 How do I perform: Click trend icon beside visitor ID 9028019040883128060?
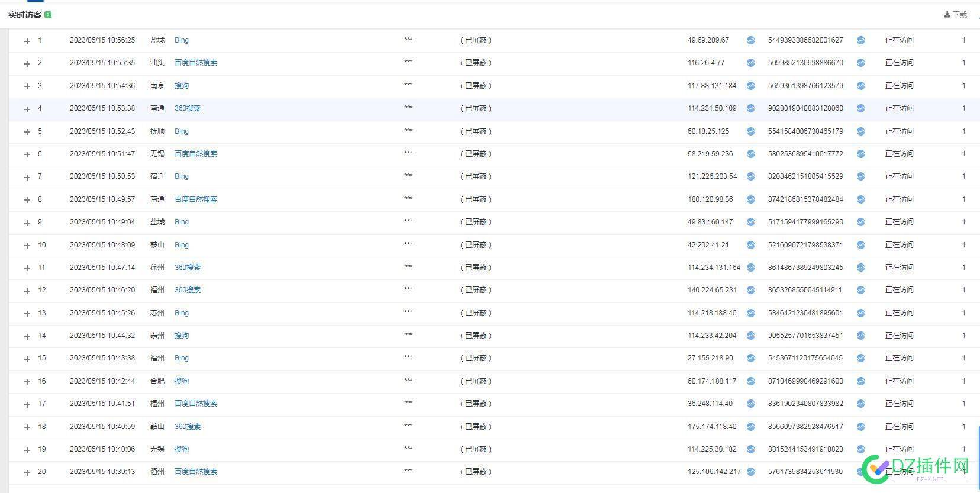[x=861, y=108]
